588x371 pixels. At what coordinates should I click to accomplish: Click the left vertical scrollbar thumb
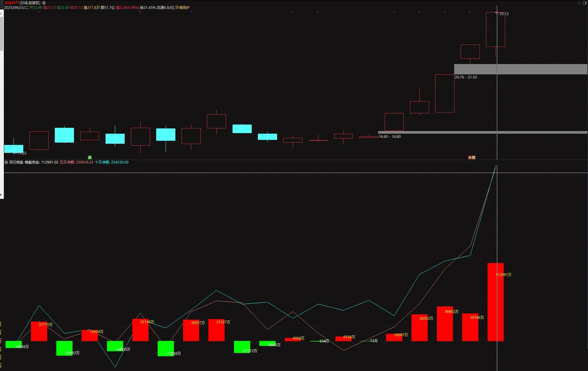1,34
